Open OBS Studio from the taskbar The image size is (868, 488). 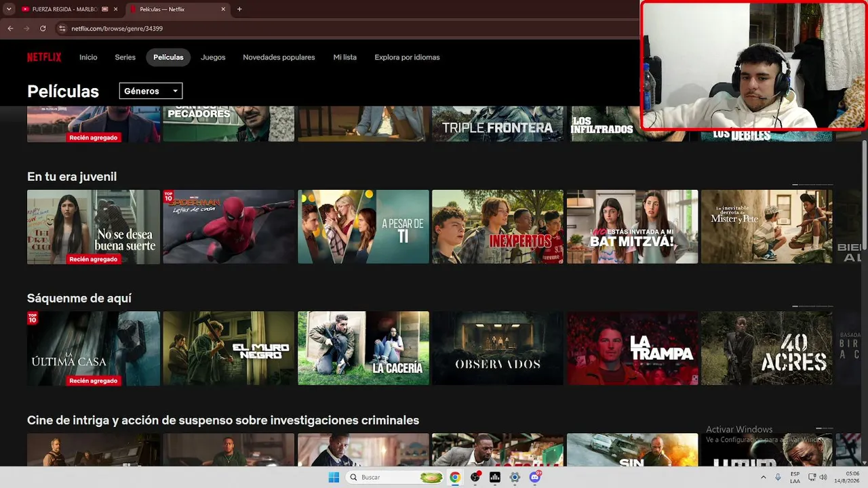pyautogui.click(x=475, y=477)
